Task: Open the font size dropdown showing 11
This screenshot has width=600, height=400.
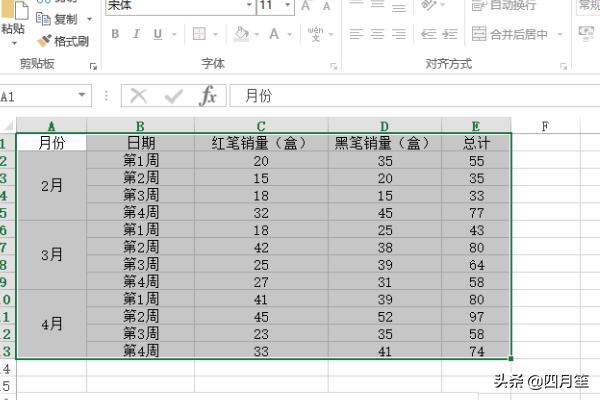Action: (287, 5)
